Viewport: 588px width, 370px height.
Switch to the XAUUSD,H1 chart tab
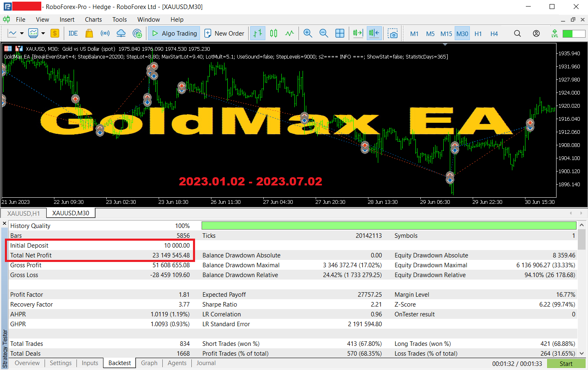[x=24, y=213]
